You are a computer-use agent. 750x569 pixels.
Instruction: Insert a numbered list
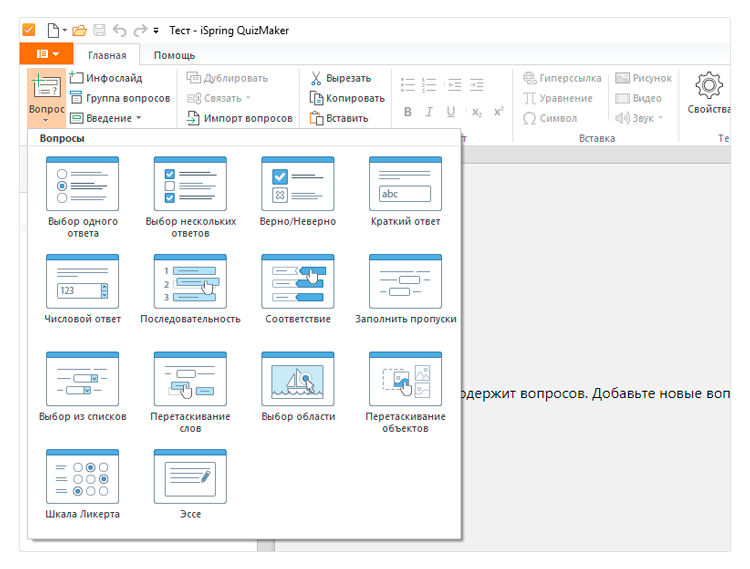pos(429,85)
